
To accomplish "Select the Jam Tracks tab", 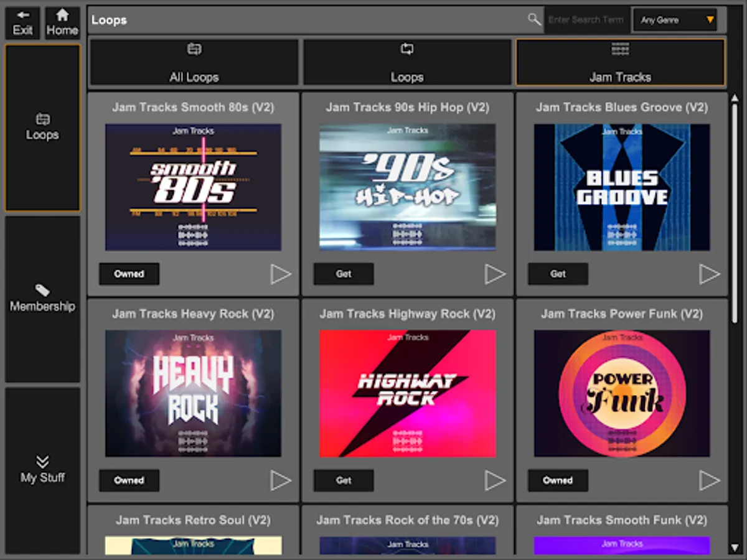I will (621, 62).
